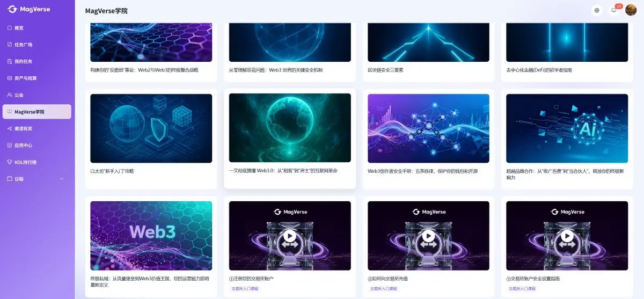
Task: Click the 公会 guild icon in the sidebar
Action: tap(9, 95)
